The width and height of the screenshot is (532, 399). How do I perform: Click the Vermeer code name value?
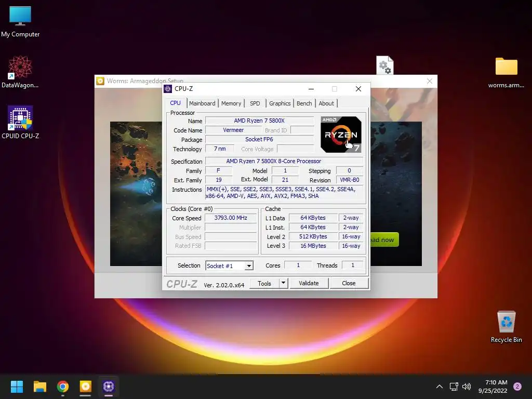[233, 130]
